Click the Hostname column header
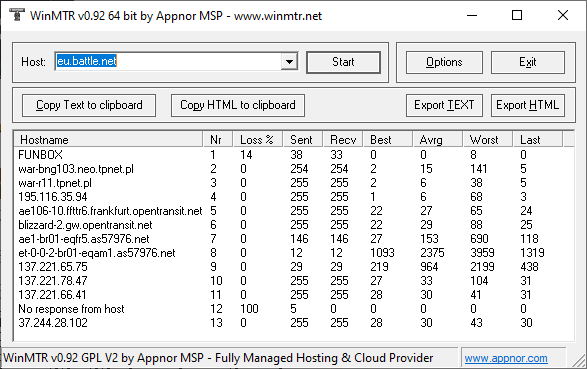This screenshot has width=587, height=369. pos(109,140)
